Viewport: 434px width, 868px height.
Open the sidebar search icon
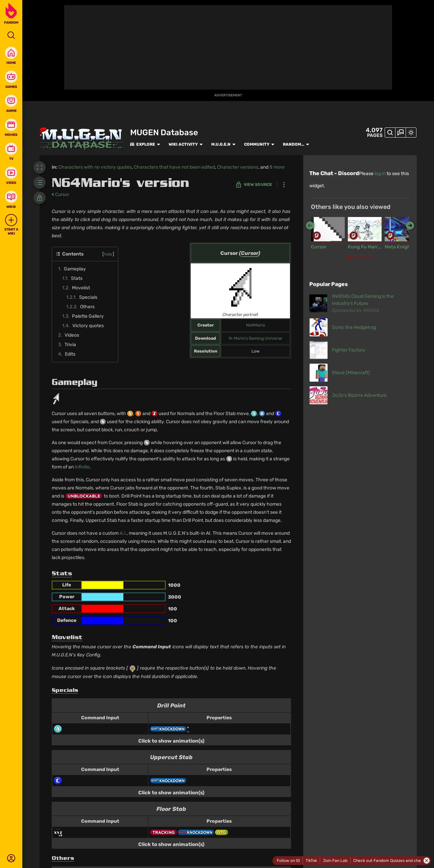[11, 35]
